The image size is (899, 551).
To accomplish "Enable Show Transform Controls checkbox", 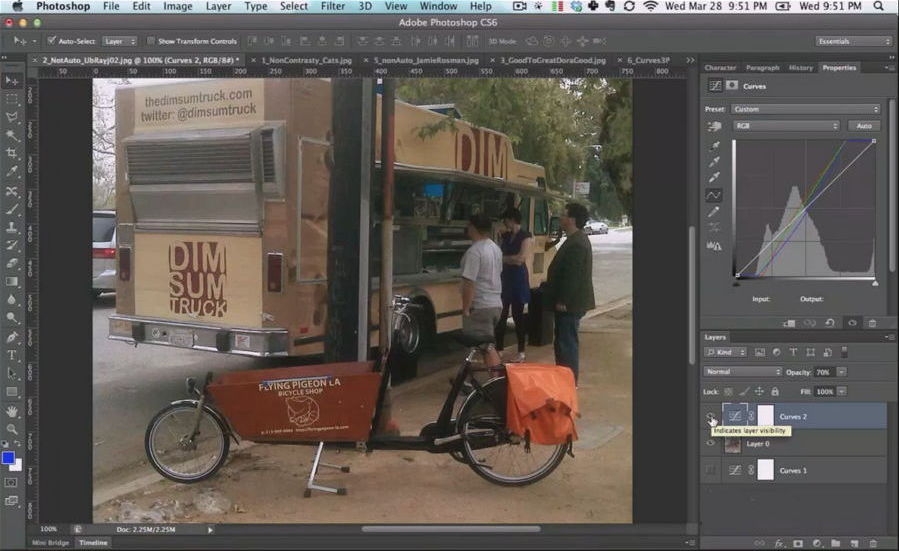I will tap(151, 41).
